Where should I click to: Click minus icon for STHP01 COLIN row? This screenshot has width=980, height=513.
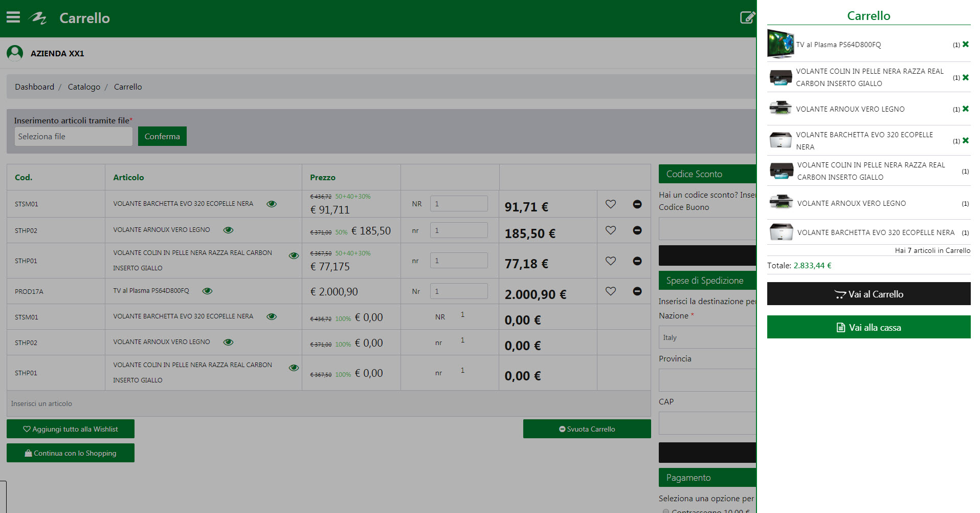637,261
